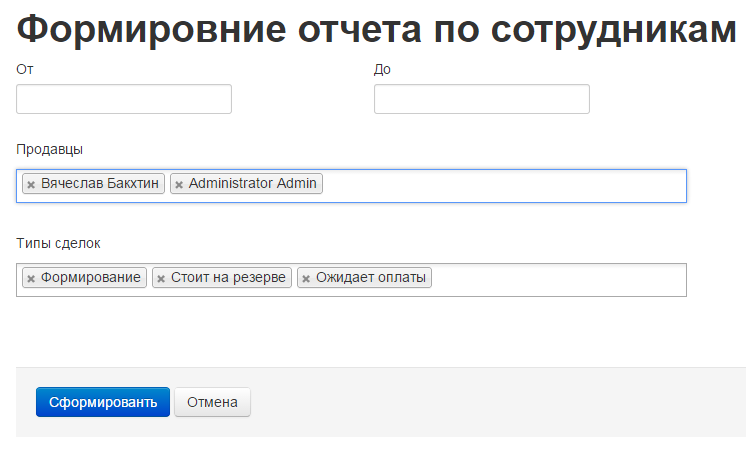Delete the Стоит на резерве tag
This screenshot has height=467, width=746.
point(161,279)
